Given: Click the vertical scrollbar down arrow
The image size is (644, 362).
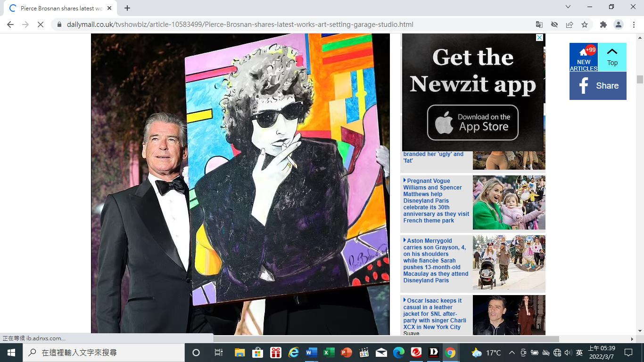Looking at the screenshot, I should (640, 331).
